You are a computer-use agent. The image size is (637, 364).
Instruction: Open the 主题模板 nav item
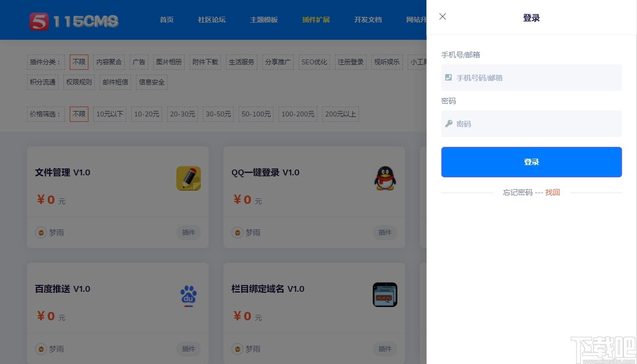point(264,20)
